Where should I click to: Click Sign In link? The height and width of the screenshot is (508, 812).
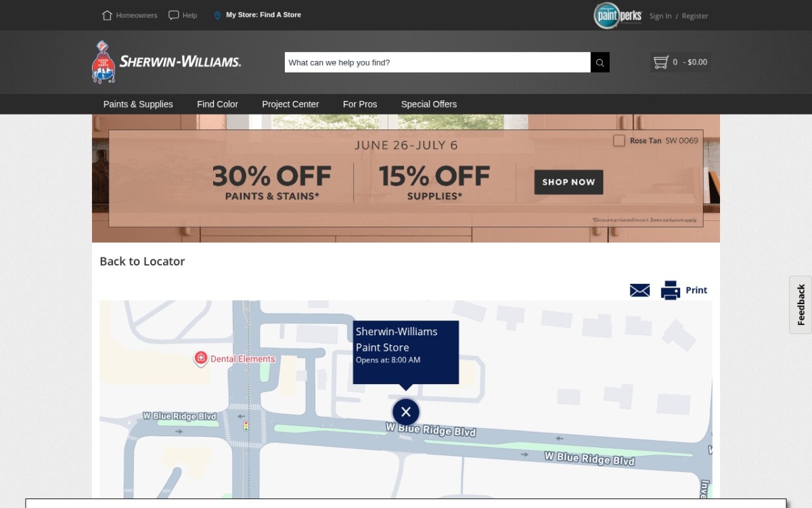[x=660, y=16]
